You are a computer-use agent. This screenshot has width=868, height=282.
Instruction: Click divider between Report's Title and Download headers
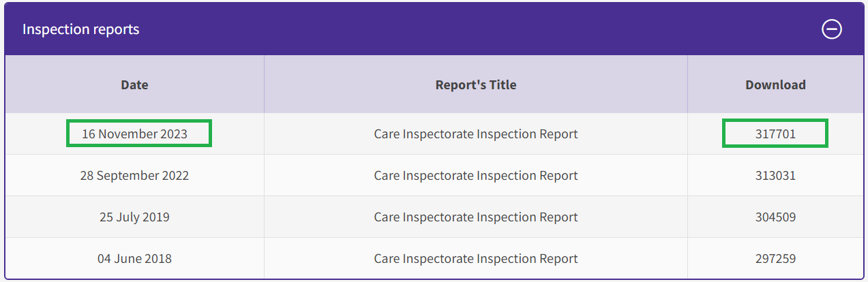pyautogui.click(x=687, y=84)
